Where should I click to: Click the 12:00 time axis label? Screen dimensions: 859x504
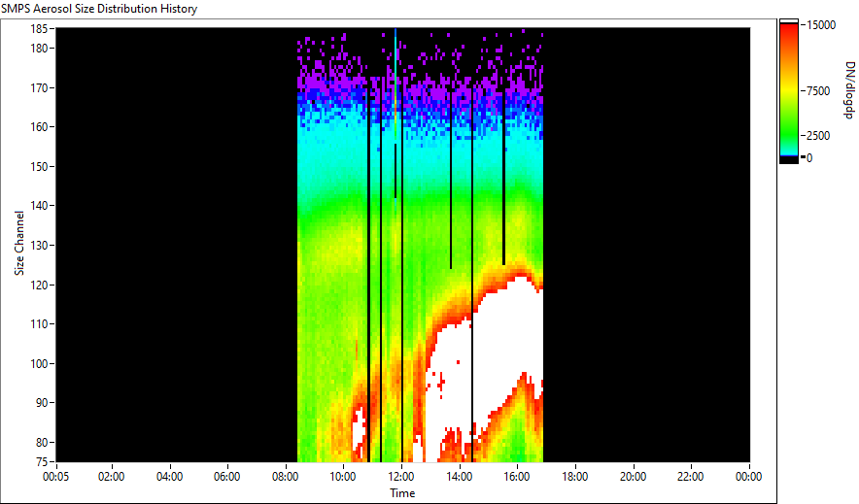click(401, 477)
